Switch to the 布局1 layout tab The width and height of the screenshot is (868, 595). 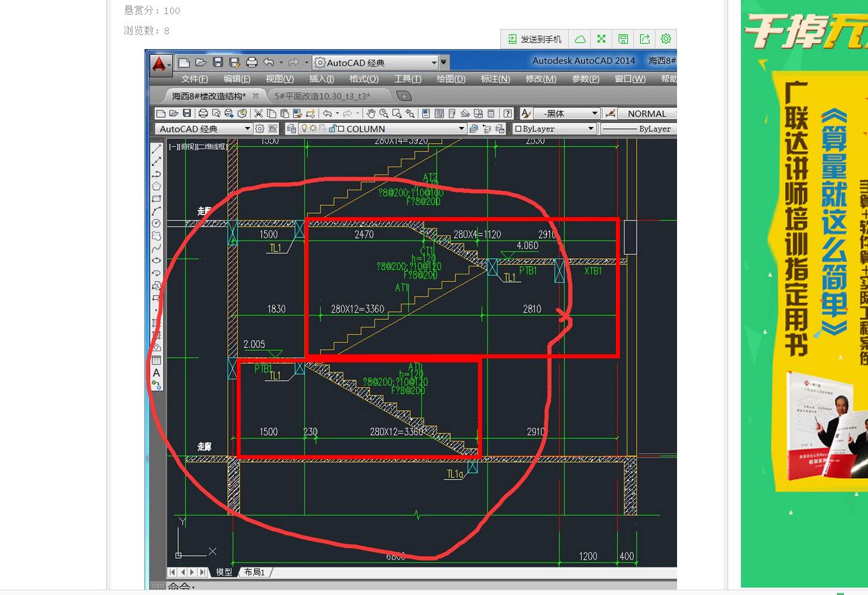254,572
